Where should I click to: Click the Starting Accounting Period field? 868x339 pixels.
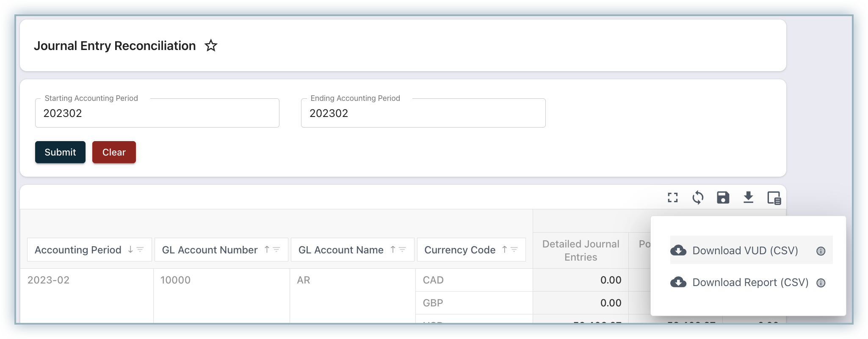click(157, 113)
